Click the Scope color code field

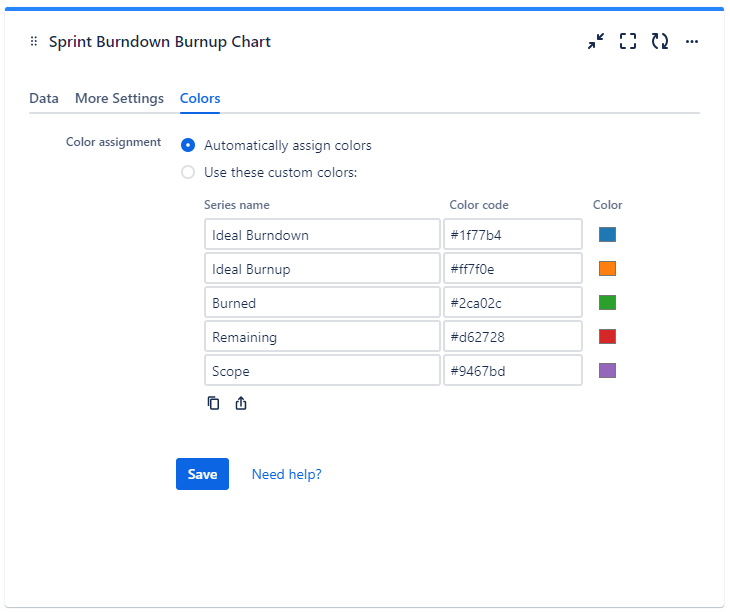(513, 371)
